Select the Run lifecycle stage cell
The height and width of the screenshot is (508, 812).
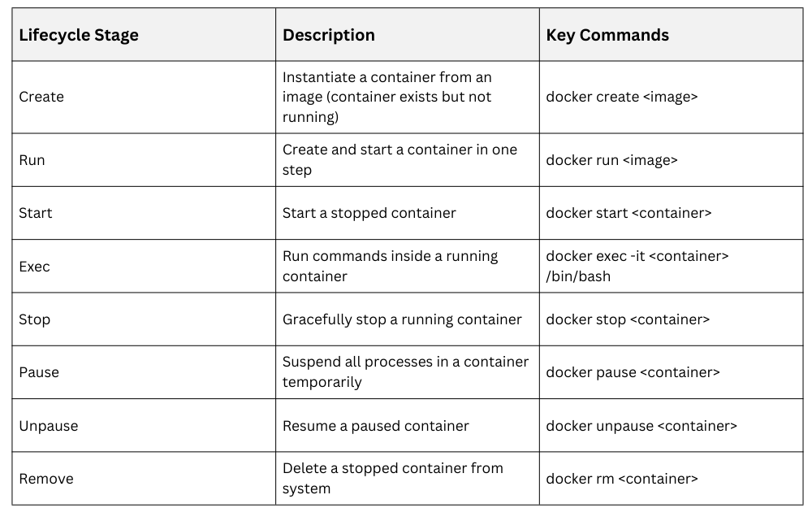click(x=32, y=160)
